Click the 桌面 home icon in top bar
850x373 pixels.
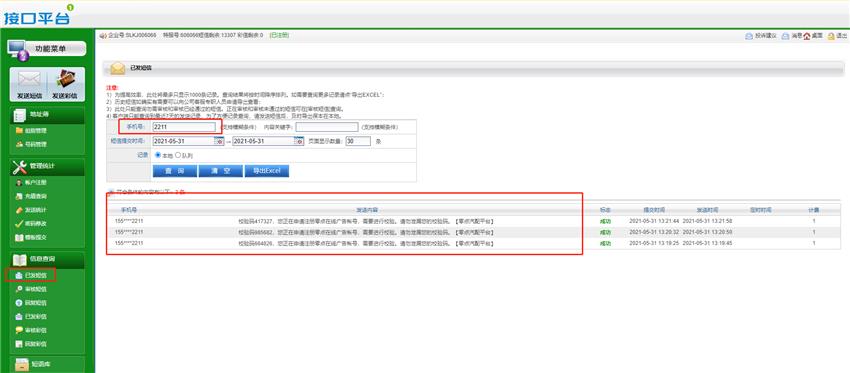pyautogui.click(x=807, y=36)
